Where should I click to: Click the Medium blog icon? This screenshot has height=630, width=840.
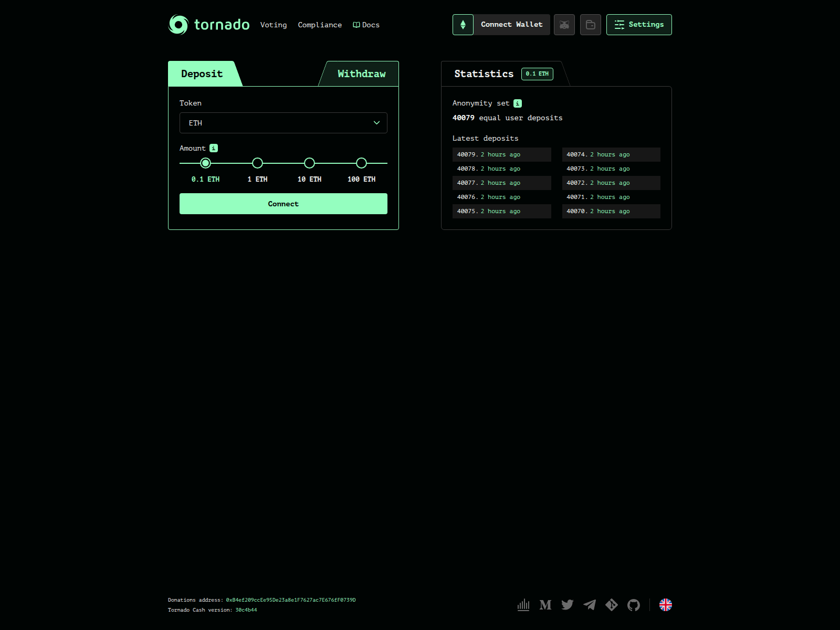click(545, 605)
